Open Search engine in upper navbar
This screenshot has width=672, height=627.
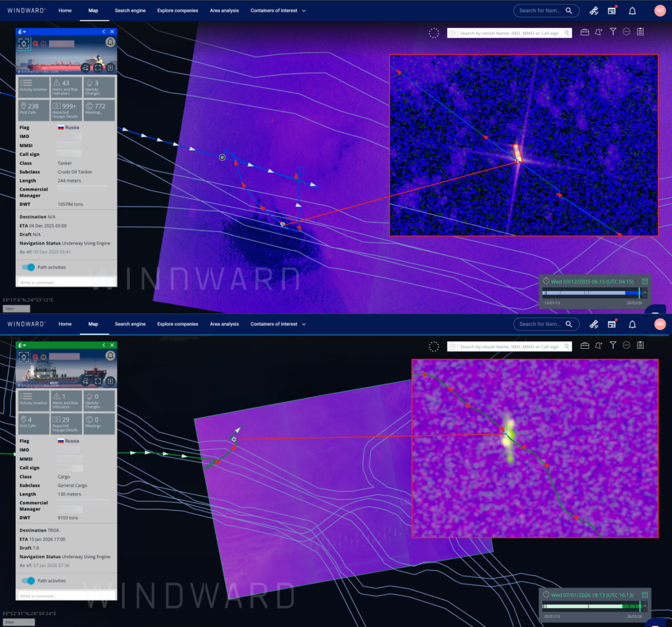point(131,10)
